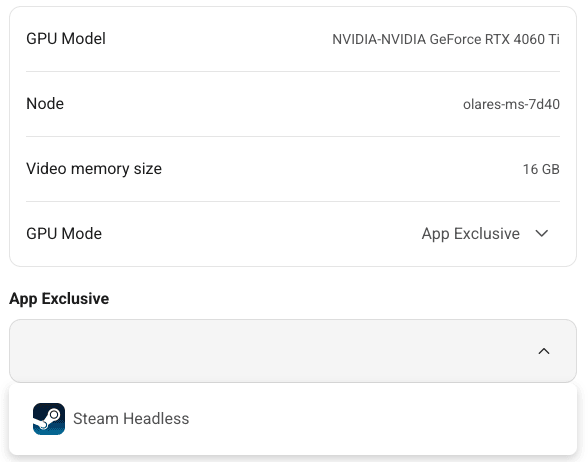Click the Node row label
The width and height of the screenshot is (588, 462).
pos(45,104)
